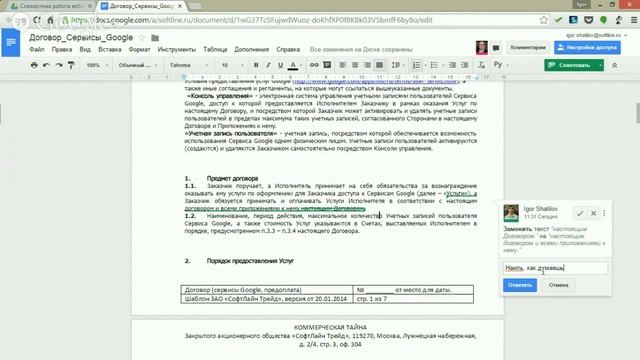Select the paint format tool
Screen dimensions: 640x360
71,65
